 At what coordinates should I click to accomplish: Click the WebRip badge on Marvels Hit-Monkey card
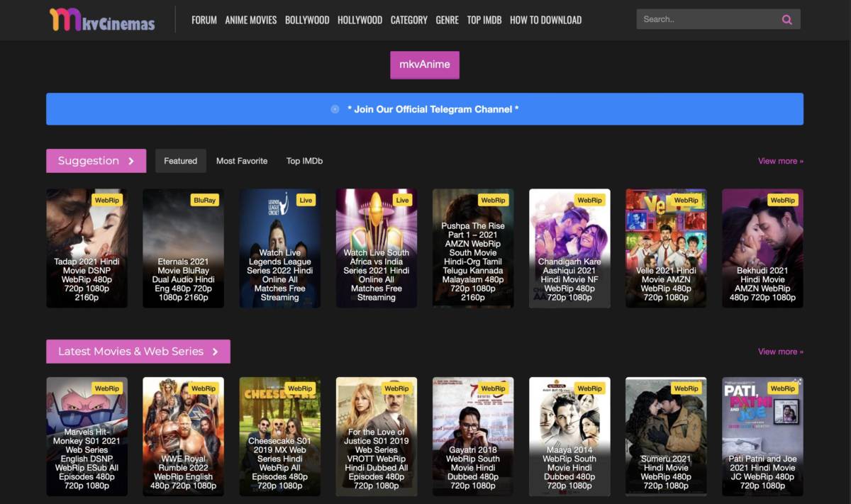107,388
